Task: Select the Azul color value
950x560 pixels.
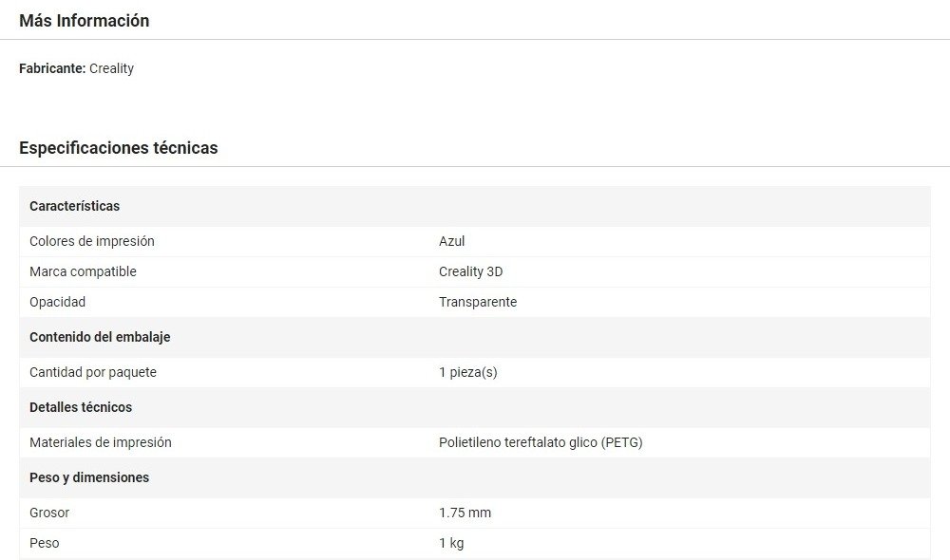Action: pos(451,241)
